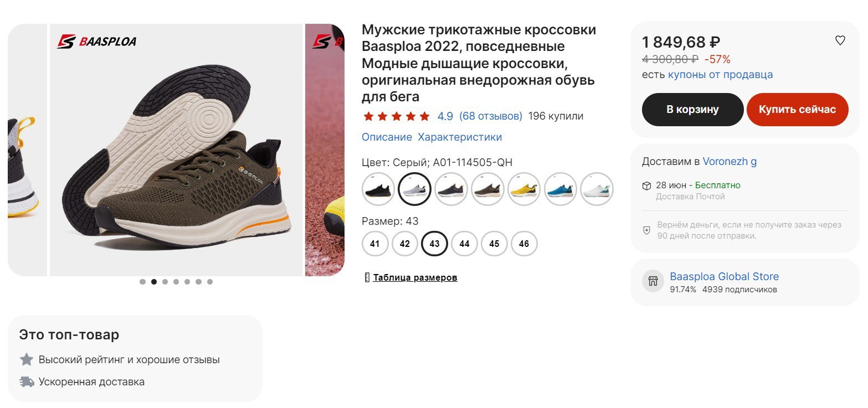Go to third image via carousel dot
868x408 pixels.
(x=165, y=282)
